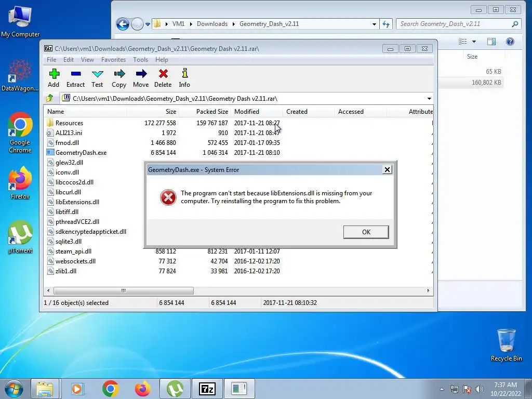Close the System Error dialog with X
532x399 pixels.
pyautogui.click(x=387, y=170)
